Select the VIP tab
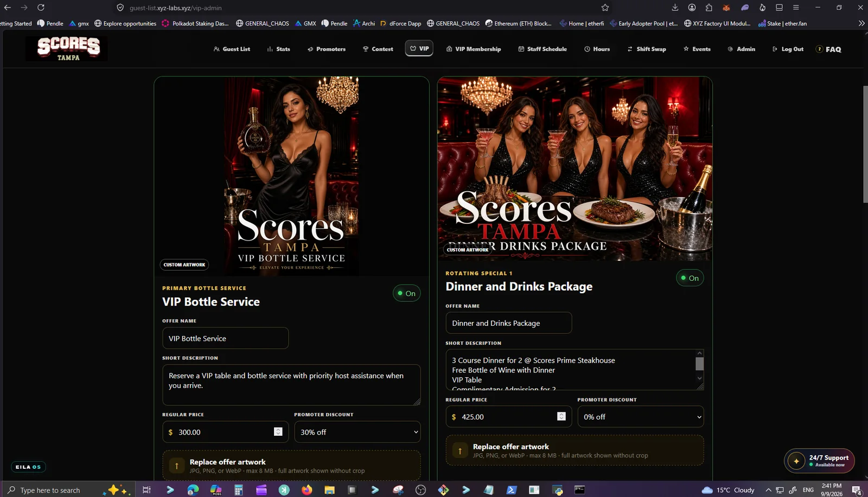This screenshot has height=497, width=868. coord(419,48)
